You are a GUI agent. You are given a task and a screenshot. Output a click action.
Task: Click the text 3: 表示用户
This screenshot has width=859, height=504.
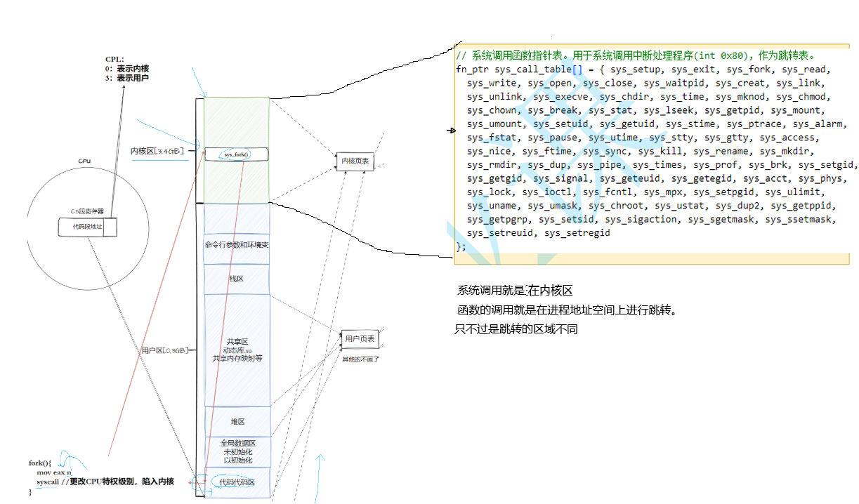point(127,78)
